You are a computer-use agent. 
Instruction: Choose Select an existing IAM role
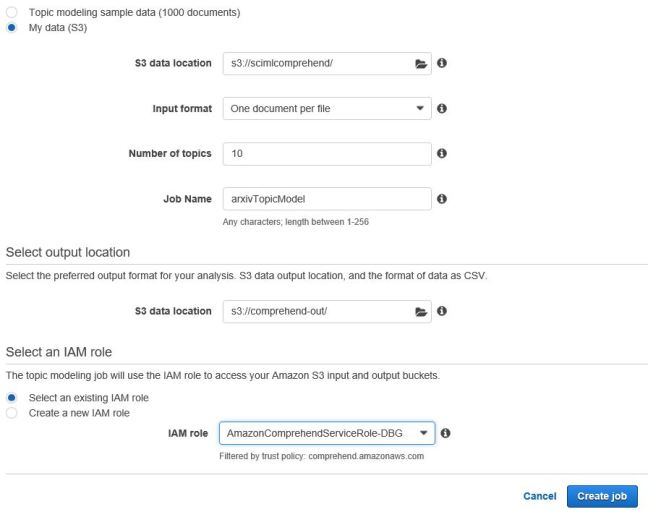click(x=11, y=398)
